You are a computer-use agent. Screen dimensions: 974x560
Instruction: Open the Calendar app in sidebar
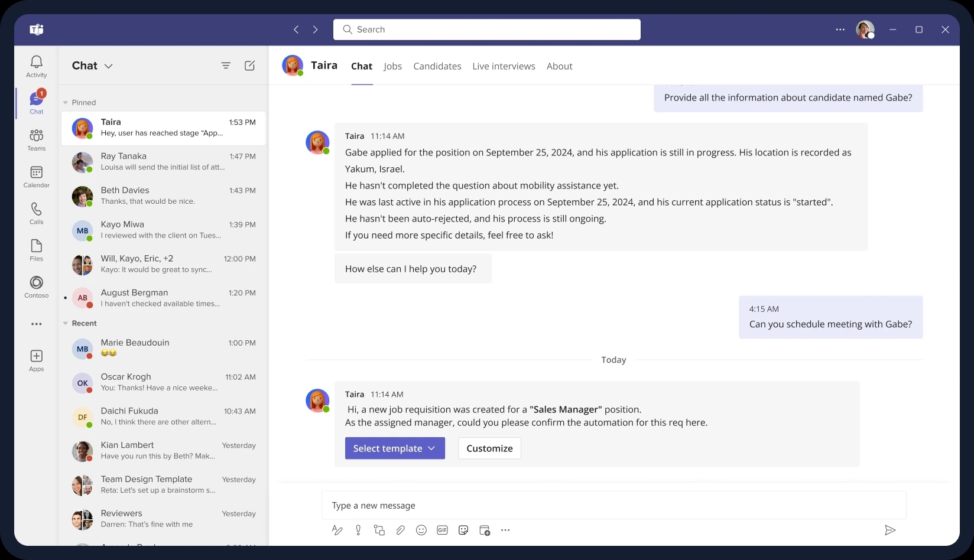point(36,176)
